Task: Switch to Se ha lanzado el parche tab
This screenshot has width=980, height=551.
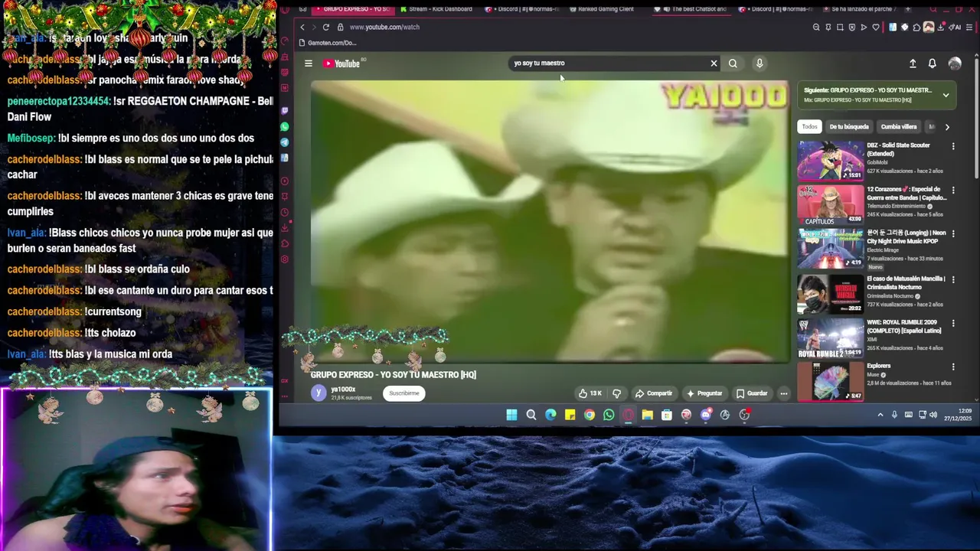Action: (x=861, y=9)
